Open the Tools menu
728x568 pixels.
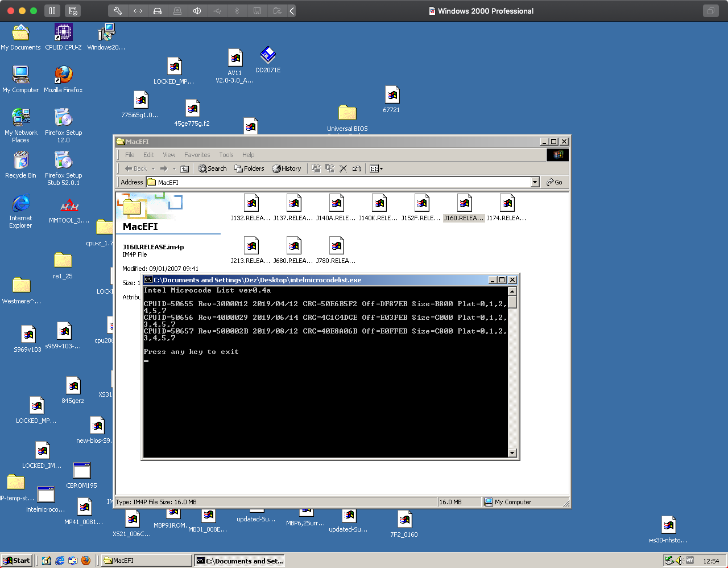pos(226,155)
